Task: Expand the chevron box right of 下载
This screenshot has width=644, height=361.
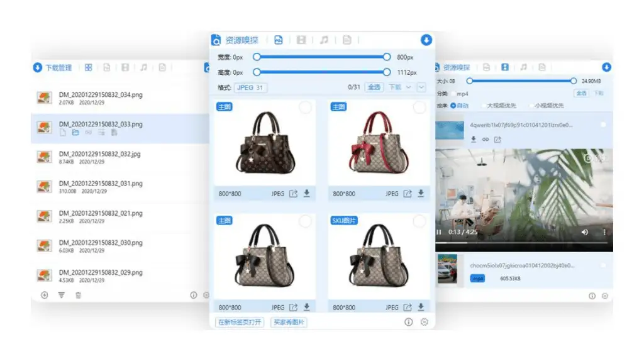Action: pos(421,87)
